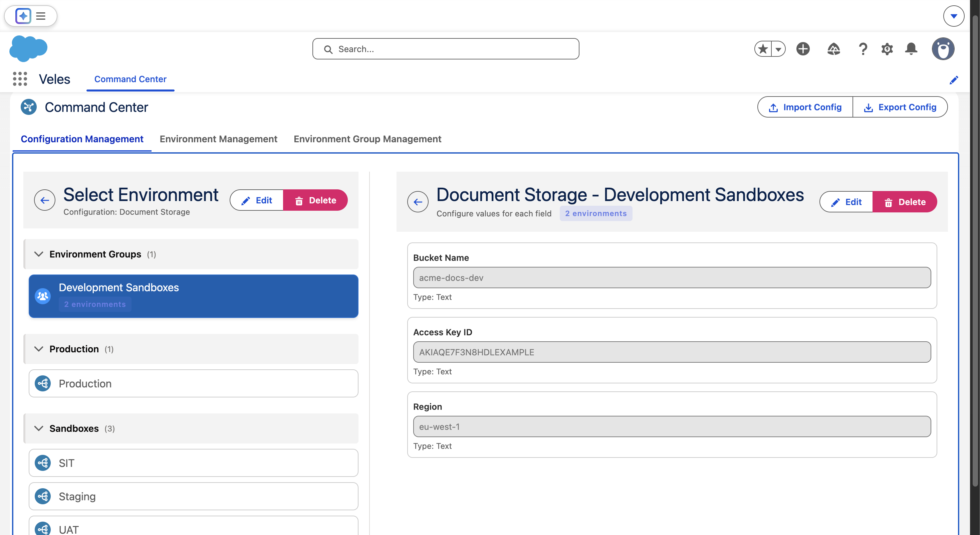Click the network icon next to Production
Viewport: 980px width, 535px height.
coord(43,384)
